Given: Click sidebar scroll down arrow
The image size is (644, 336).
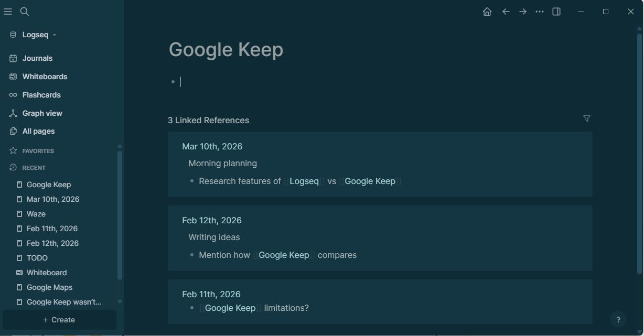Looking at the screenshot, I should click(x=120, y=301).
